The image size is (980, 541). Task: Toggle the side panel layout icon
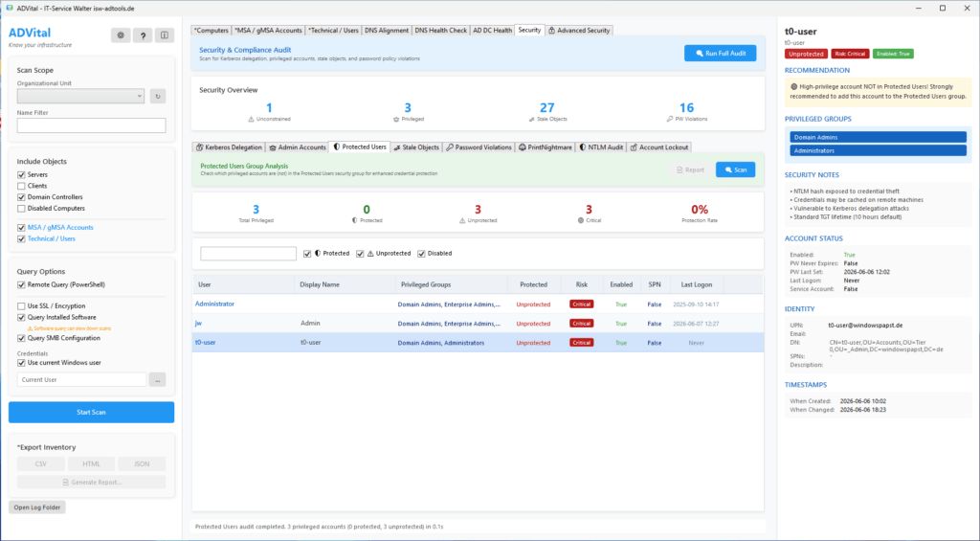click(165, 35)
